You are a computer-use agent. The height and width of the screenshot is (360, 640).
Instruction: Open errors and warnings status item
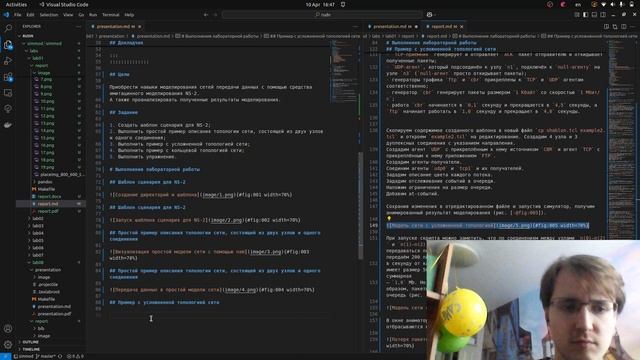click(x=75, y=356)
